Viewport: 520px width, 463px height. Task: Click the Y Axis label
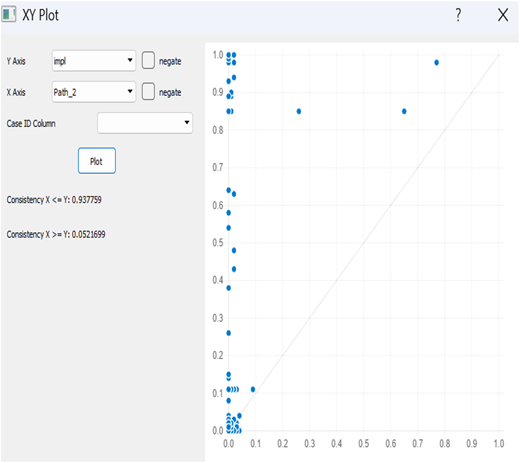16,61
